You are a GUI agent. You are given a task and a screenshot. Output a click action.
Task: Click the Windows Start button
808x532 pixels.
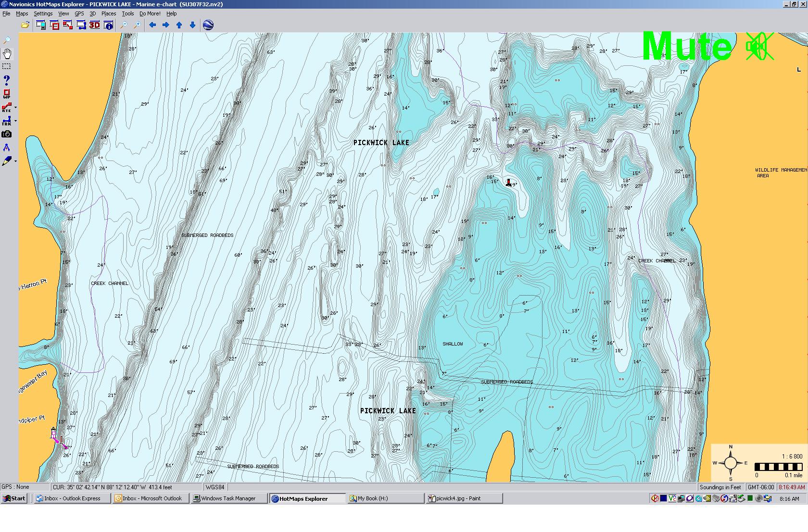14,498
